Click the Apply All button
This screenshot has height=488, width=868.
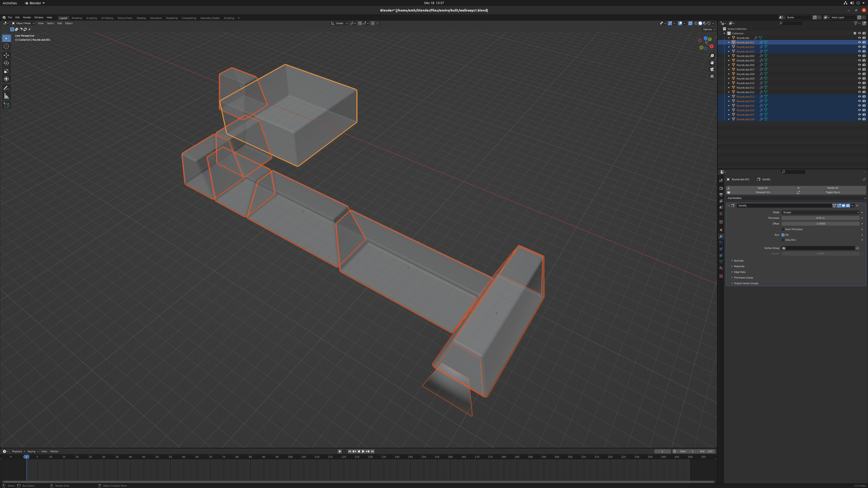point(761,188)
